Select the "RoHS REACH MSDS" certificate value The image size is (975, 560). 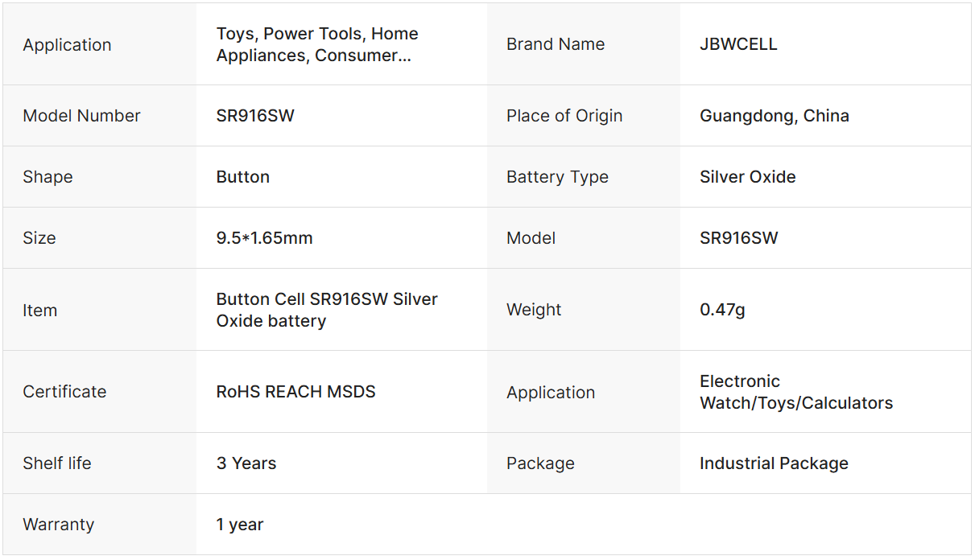tap(295, 392)
